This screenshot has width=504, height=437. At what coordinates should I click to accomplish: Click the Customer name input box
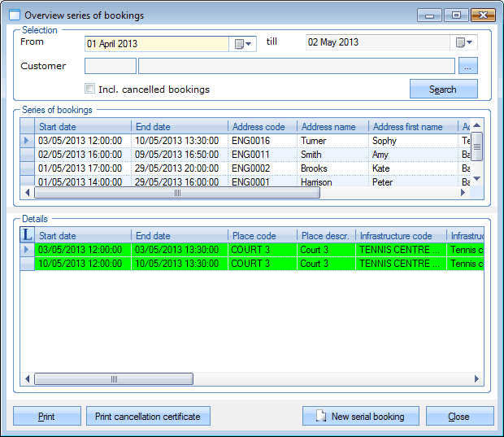click(x=297, y=66)
